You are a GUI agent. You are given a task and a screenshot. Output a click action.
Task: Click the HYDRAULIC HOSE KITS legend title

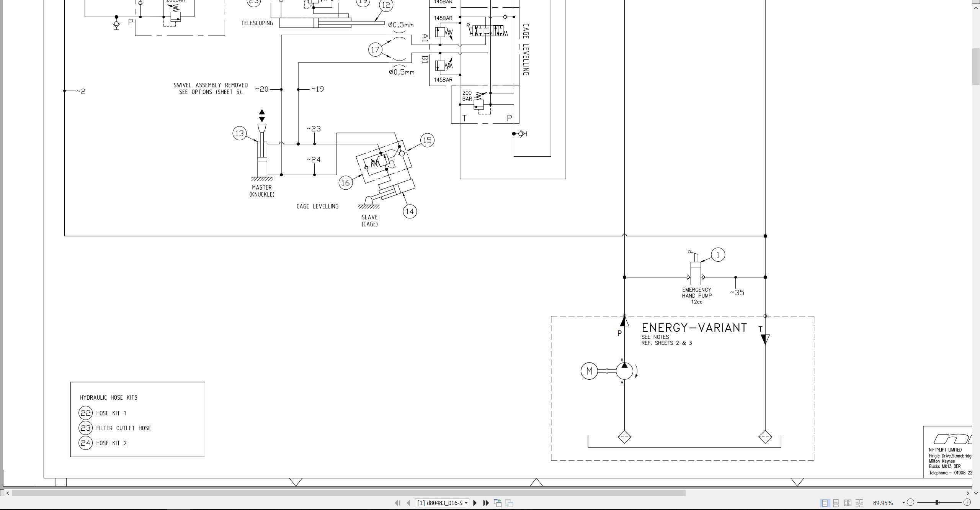click(108, 398)
